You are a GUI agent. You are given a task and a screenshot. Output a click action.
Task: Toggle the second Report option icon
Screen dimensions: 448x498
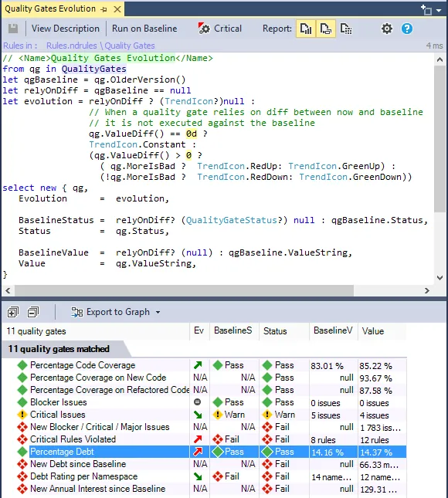[x=326, y=29]
